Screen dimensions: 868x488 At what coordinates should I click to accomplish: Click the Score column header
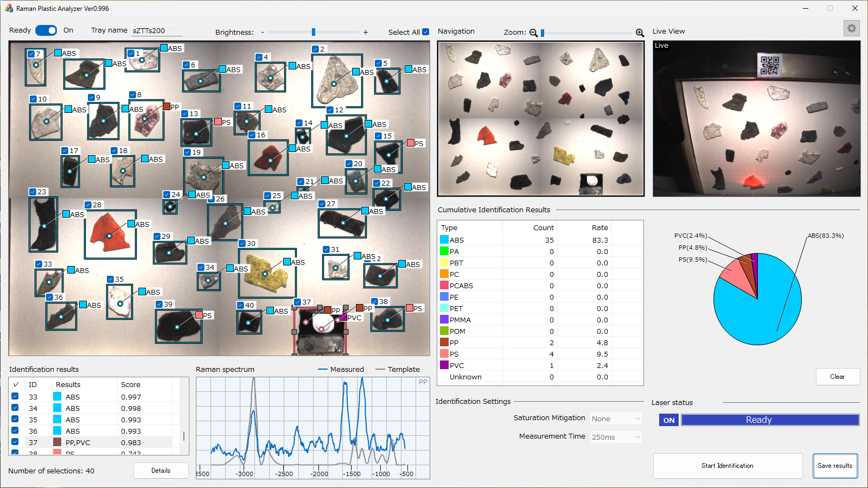[131, 384]
